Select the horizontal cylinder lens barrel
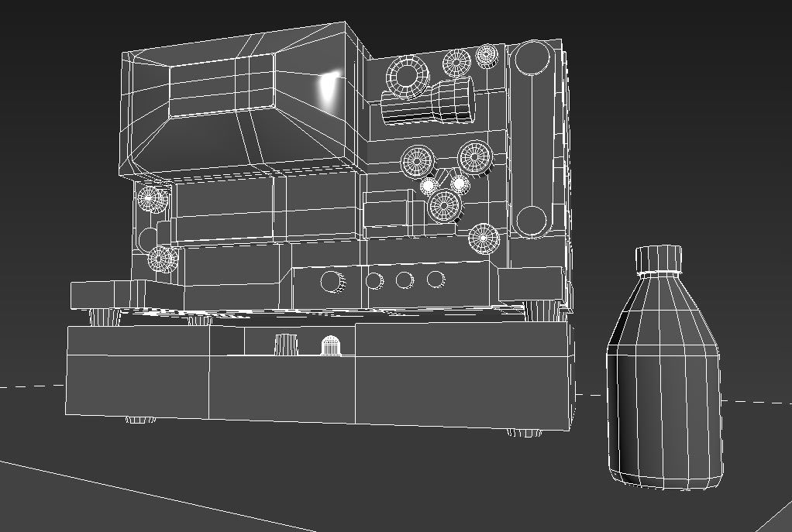Image resolution: width=792 pixels, height=532 pixels. [x=429, y=103]
